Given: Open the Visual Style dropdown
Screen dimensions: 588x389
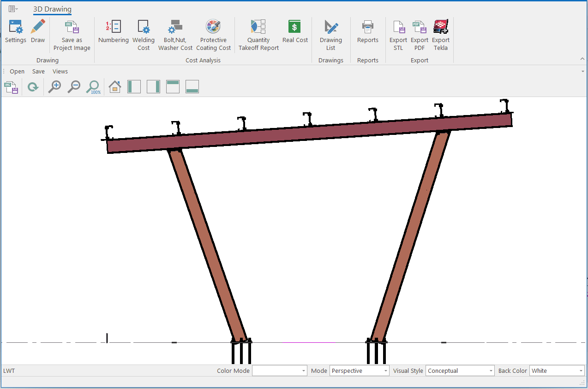Looking at the screenshot, I should coord(491,371).
